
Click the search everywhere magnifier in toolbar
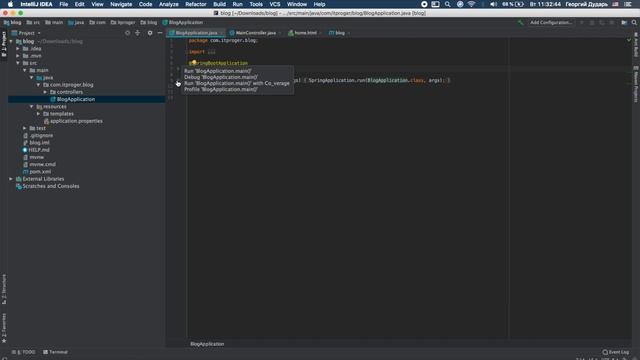[x=634, y=22]
